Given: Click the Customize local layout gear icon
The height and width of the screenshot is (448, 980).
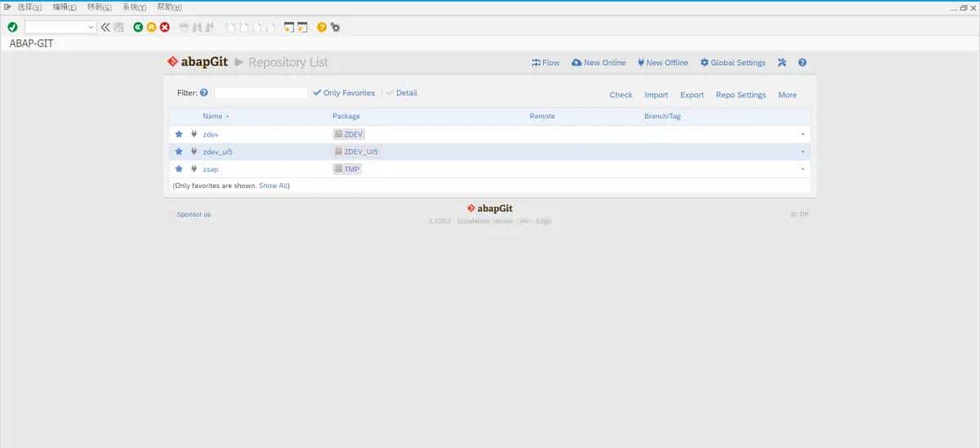Looking at the screenshot, I should pyautogui.click(x=335, y=27).
